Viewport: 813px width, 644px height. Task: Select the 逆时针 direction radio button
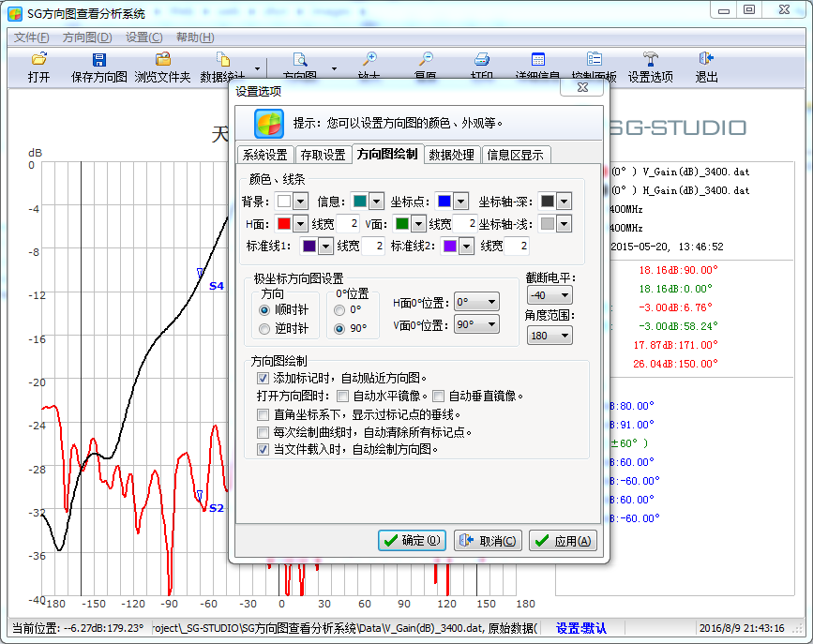click(x=264, y=328)
